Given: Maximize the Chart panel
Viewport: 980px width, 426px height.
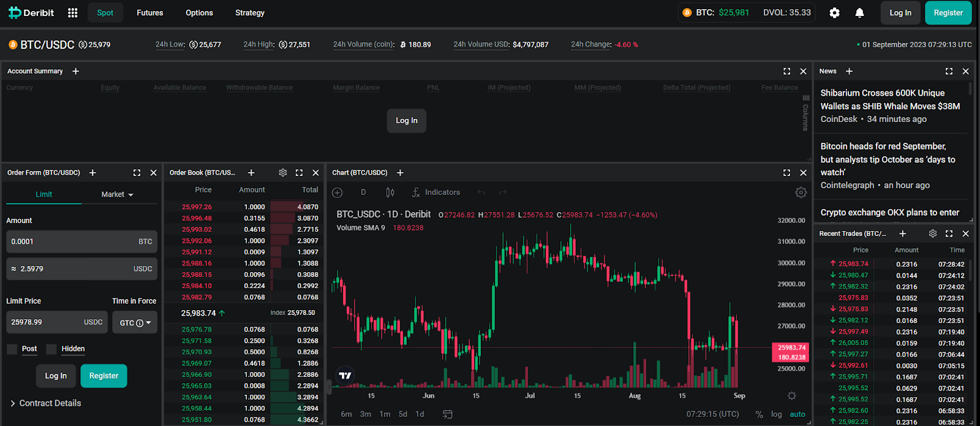Looking at the screenshot, I should point(786,173).
